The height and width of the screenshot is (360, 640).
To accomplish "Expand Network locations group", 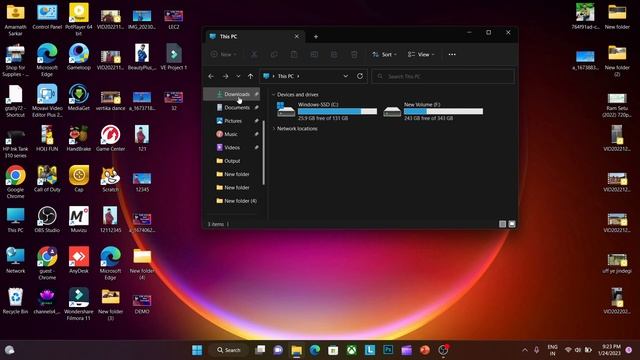I will [x=273, y=129].
